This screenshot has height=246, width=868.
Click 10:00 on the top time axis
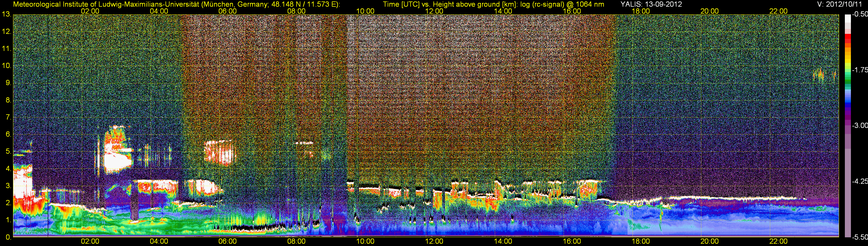(365, 11)
